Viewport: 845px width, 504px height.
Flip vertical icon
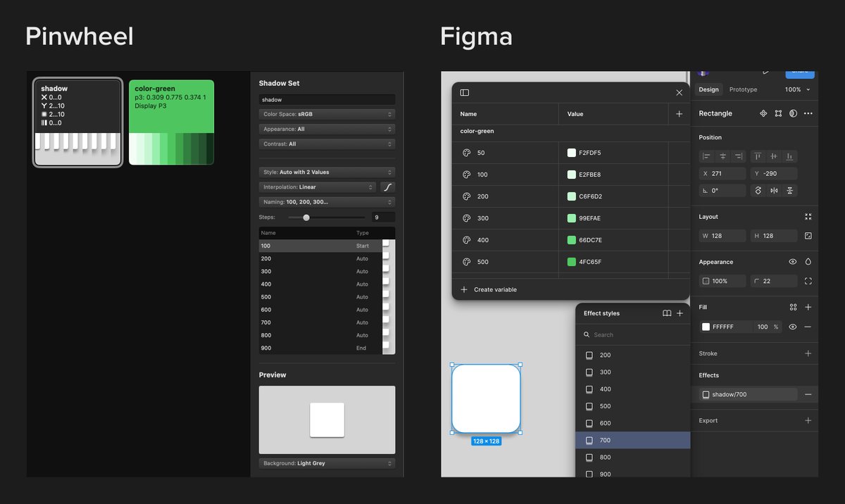click(790, 191)
